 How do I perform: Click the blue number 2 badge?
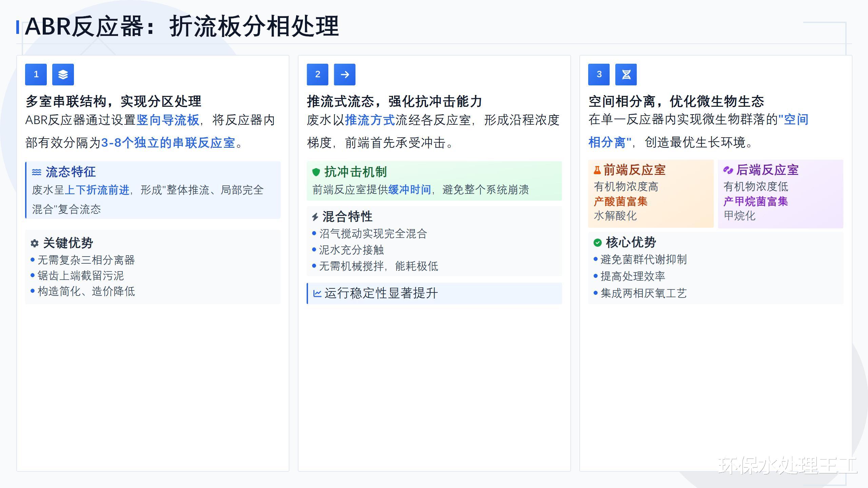tap(317, 75)
